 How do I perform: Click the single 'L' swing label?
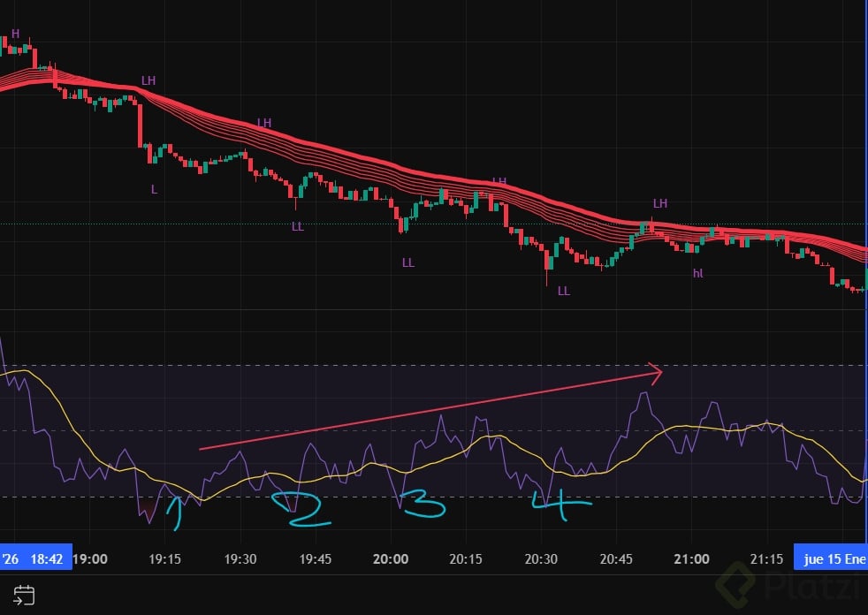click(x=155, y=189)
